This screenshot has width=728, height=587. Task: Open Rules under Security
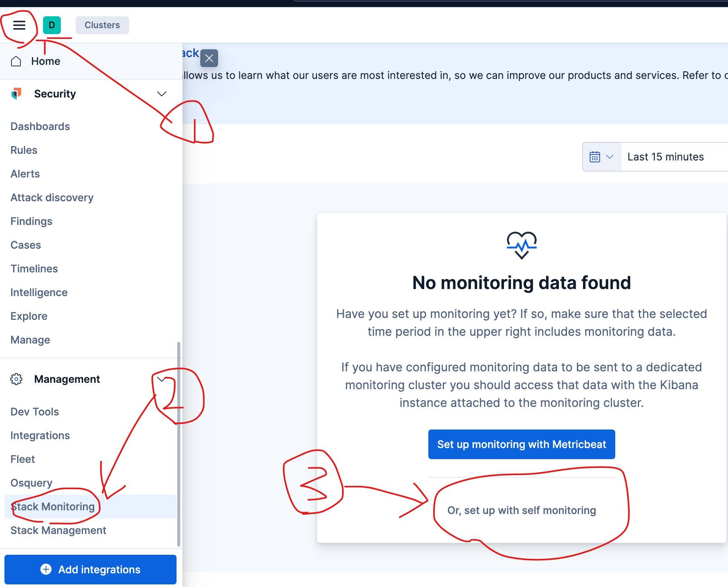[24, 150]
